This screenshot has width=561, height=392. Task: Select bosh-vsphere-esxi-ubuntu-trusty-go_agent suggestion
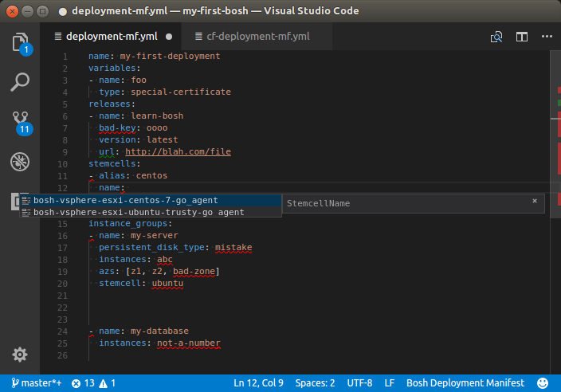click(x=151, y=212)
